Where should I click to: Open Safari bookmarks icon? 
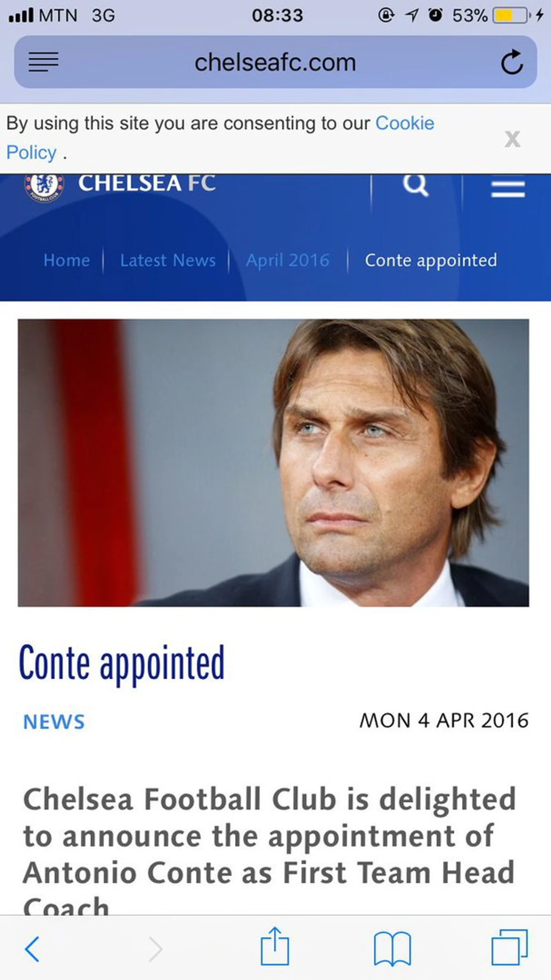[392, 949]
